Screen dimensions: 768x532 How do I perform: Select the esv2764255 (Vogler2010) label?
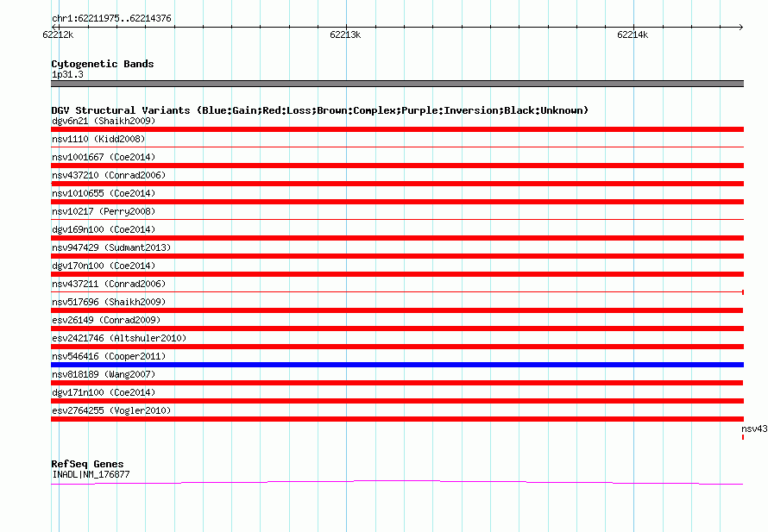pos(111,410)
